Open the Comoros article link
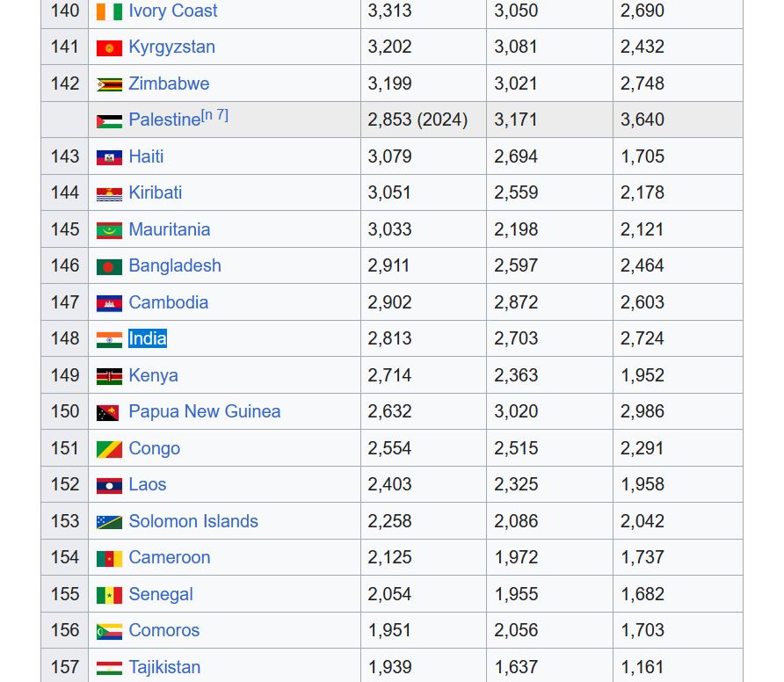Viewport: 784px width, 682px height. click(164, 631)
